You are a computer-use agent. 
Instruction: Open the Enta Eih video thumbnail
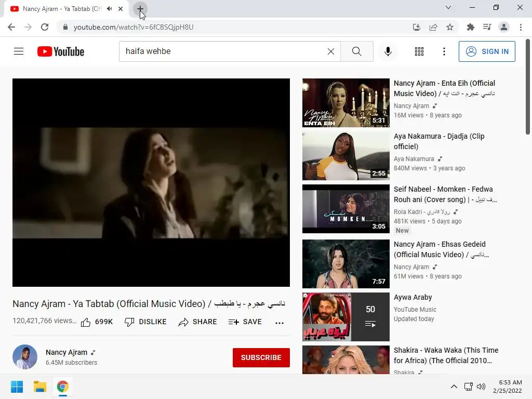coord(345,103)
